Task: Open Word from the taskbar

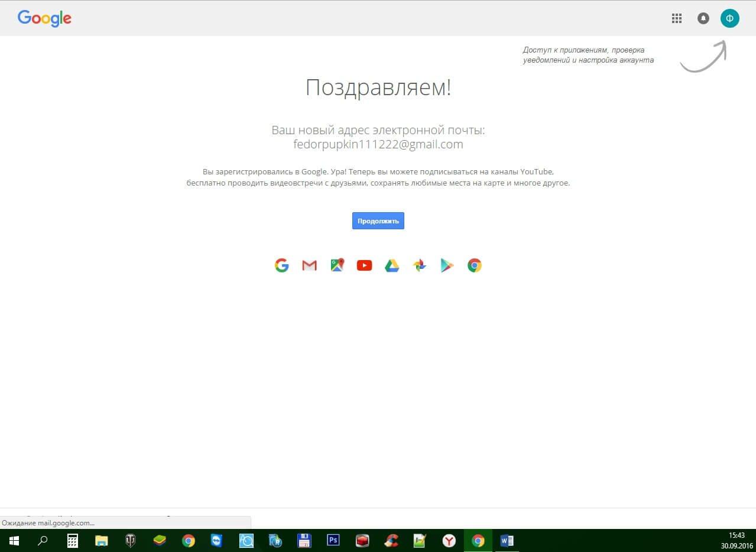Action: 506,540
